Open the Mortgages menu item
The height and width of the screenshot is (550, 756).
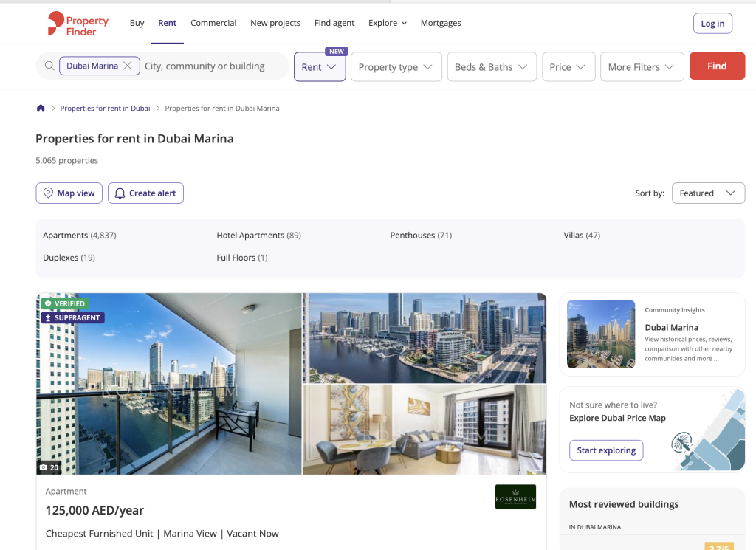point(441,23)
